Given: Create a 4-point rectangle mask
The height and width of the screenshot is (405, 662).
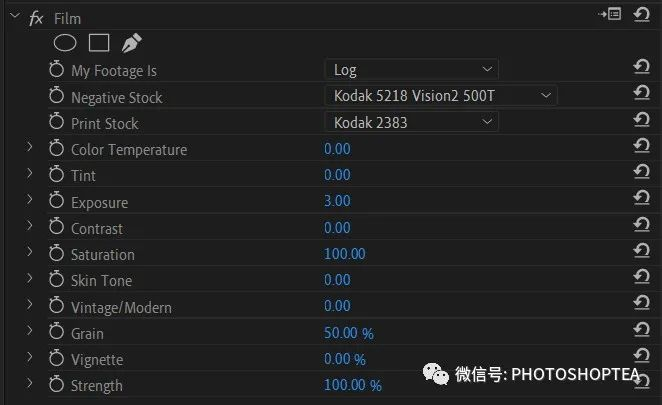Looking at the screenshot, I should (x=99, y=43).
